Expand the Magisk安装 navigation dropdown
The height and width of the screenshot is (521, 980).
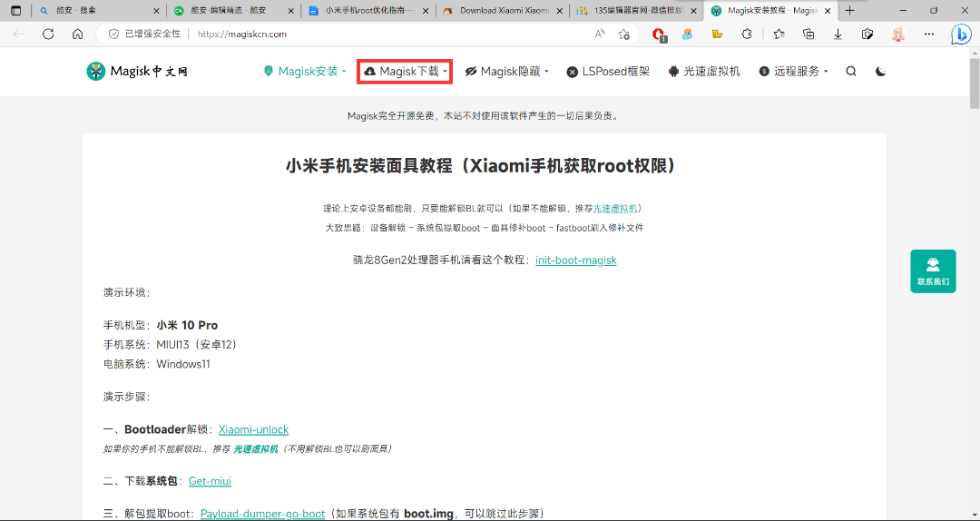point(304,72)
